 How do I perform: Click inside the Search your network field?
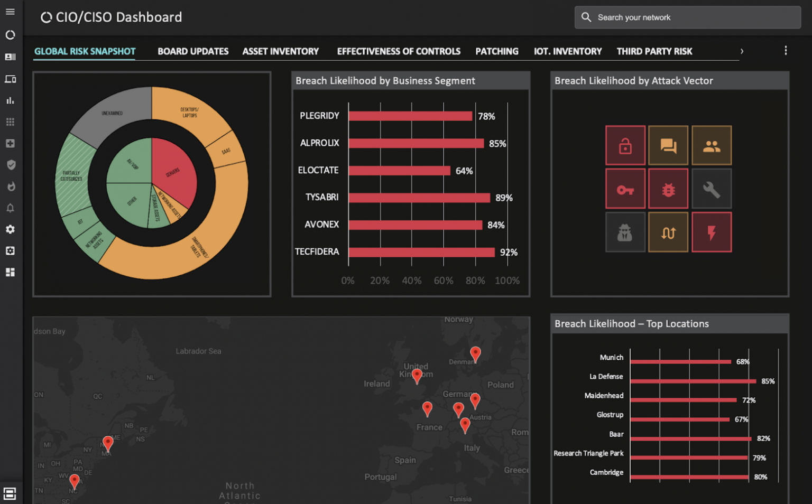(x=687, y=17)
